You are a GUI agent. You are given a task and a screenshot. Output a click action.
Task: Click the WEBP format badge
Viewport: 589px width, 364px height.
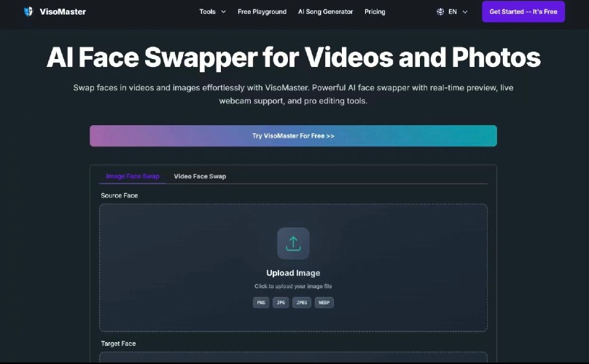pos(324,302)
